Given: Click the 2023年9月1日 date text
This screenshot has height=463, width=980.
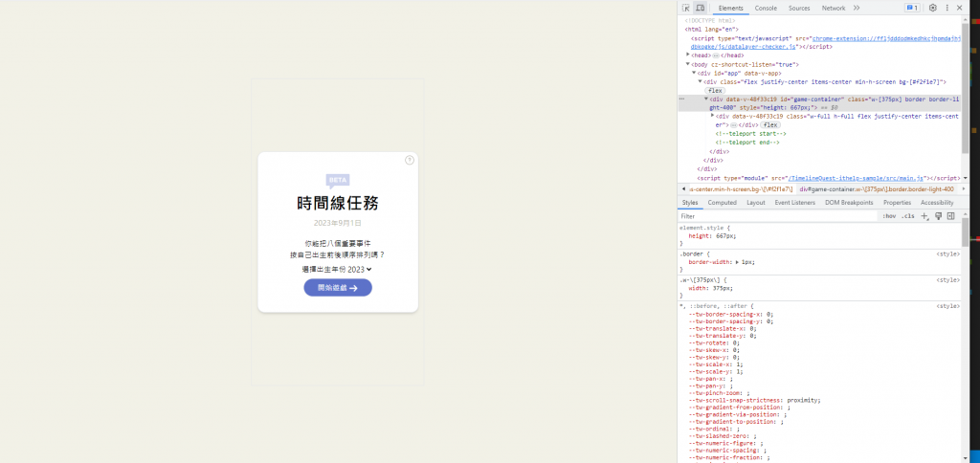Looking at the screenshot, I should 338,223.
